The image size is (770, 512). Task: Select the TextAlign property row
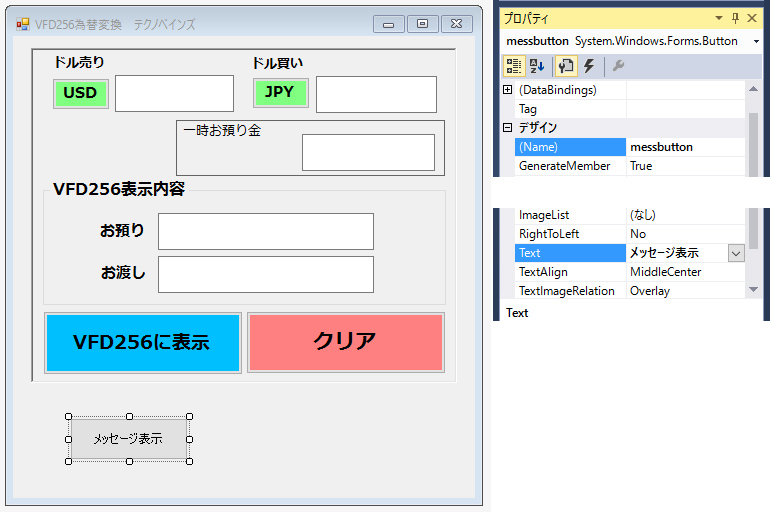pos(630,272)
